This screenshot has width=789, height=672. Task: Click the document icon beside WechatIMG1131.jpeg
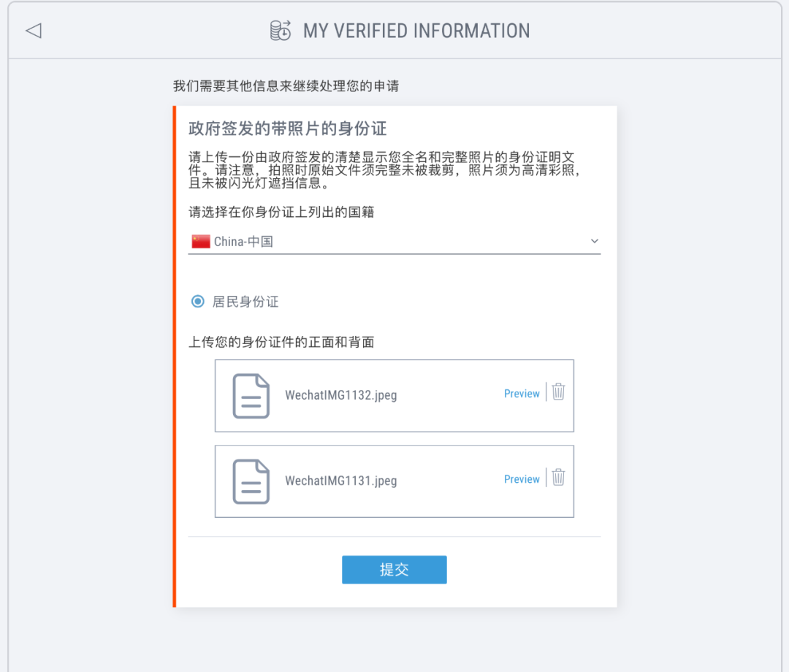(251, 481)
